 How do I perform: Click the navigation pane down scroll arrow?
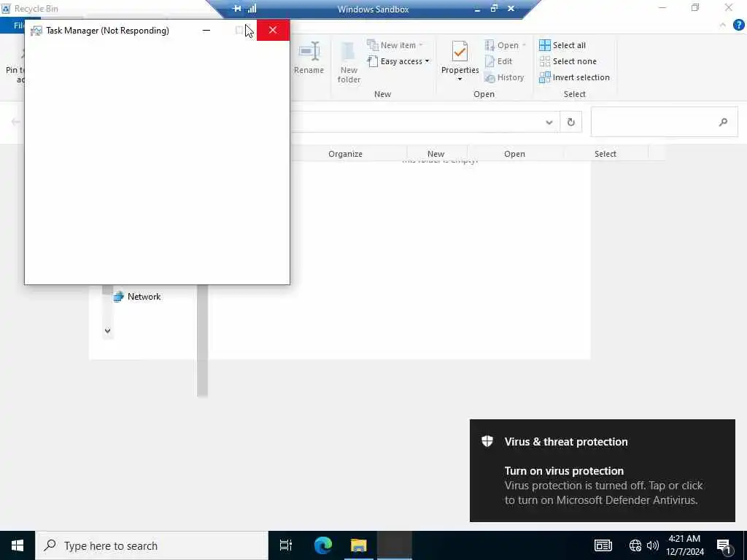point(108,330)
